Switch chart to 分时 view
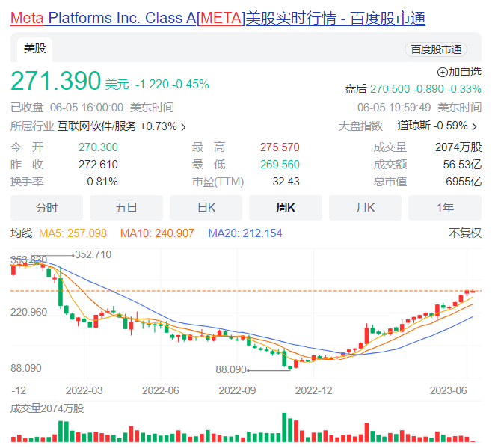 point(46,208)
